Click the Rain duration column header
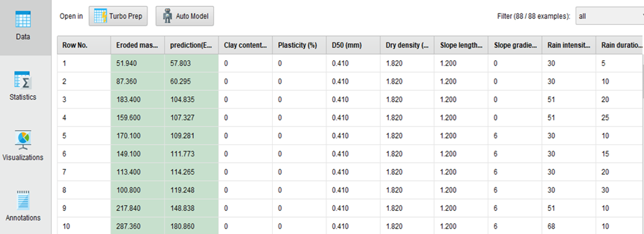 620,45
